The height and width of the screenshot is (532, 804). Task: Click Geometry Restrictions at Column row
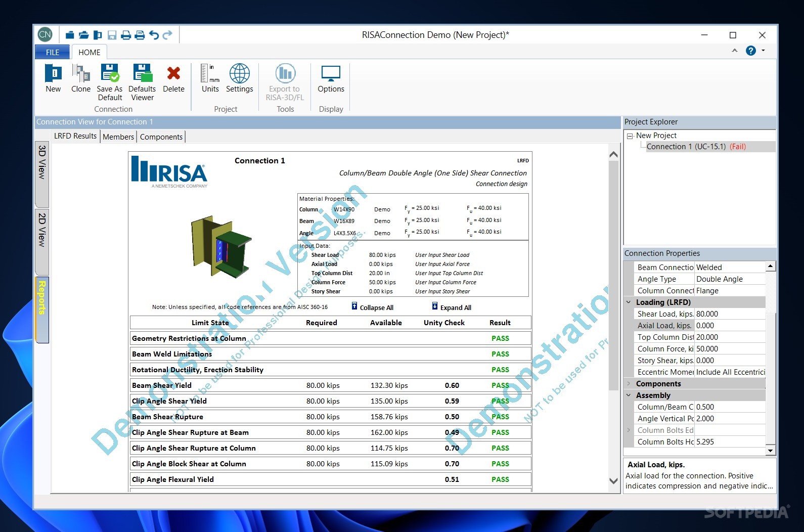(330, 338)
